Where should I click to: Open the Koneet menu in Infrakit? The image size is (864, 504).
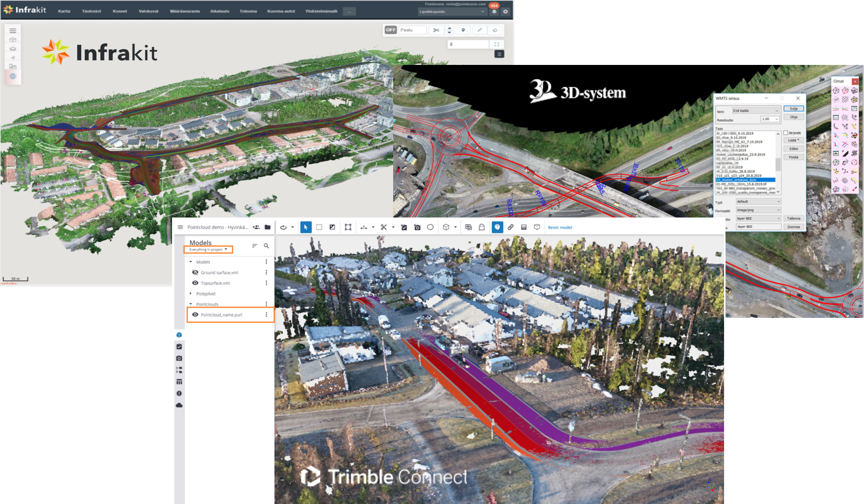point(120,11)
